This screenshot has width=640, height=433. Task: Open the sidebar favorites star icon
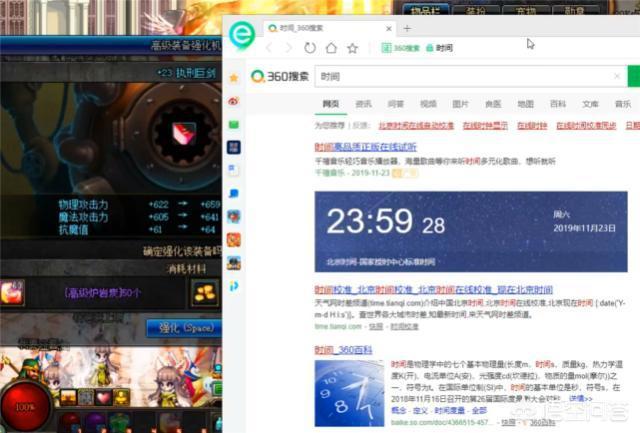233,78
